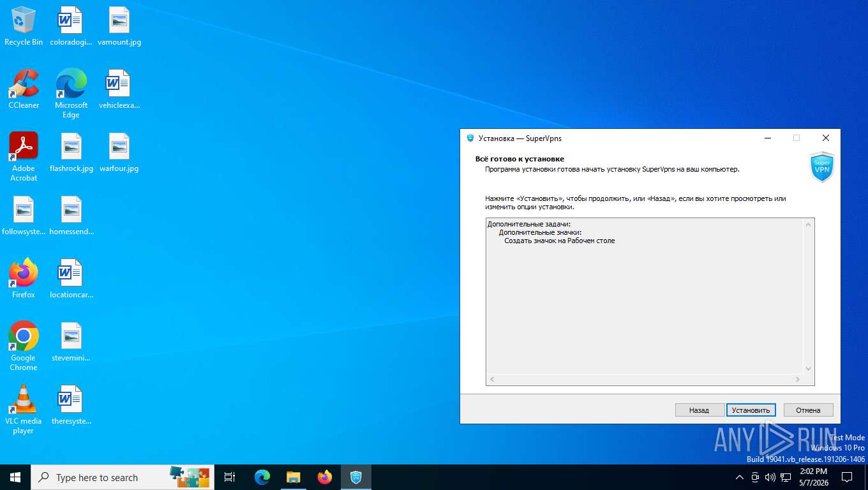
Task: Click 'Дополнительные значки:' text line
Action: [x=540, y=232]
